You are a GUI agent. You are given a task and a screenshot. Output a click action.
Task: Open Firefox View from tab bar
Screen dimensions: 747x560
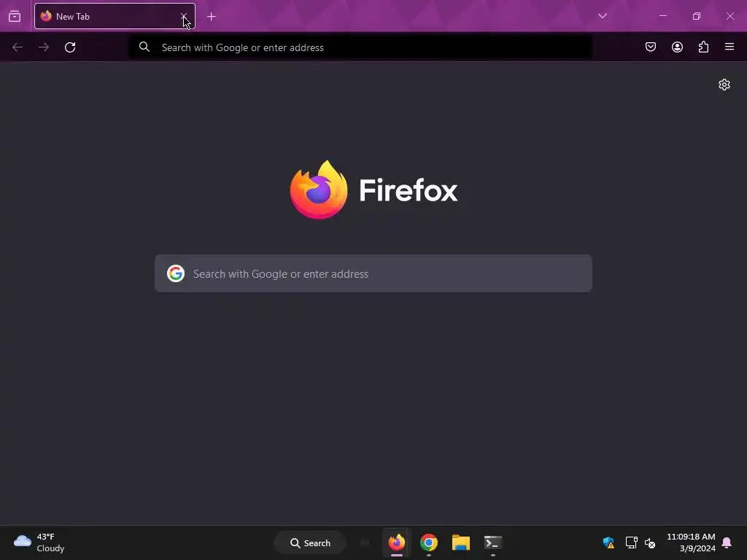click(x=15, y=16)
